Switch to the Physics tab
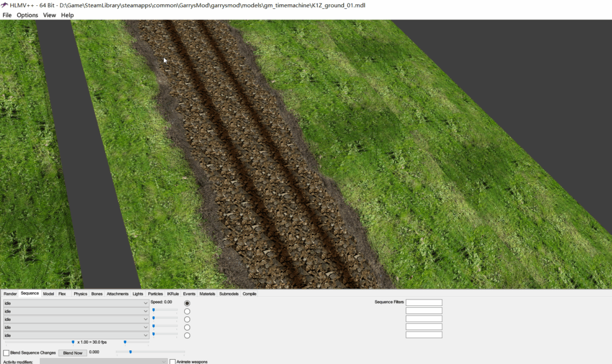Image resolution: width=612 pixels, height=364 pixels. 81,294
